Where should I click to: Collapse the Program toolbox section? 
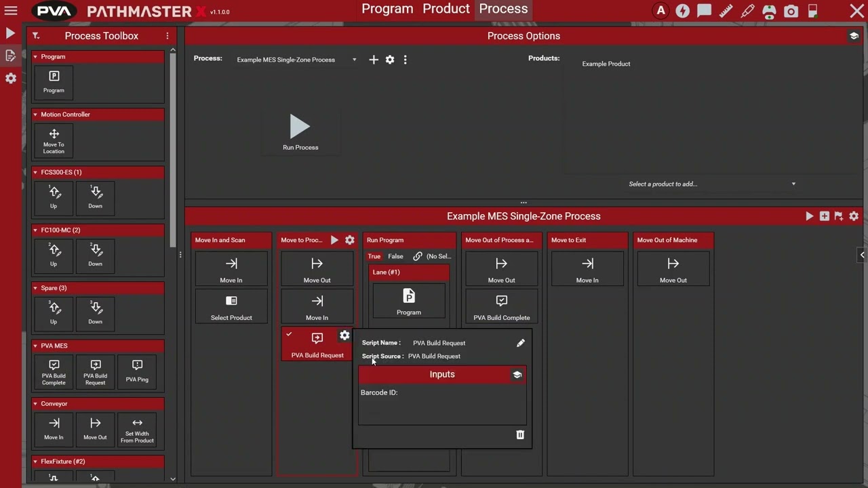coord(35,57)
